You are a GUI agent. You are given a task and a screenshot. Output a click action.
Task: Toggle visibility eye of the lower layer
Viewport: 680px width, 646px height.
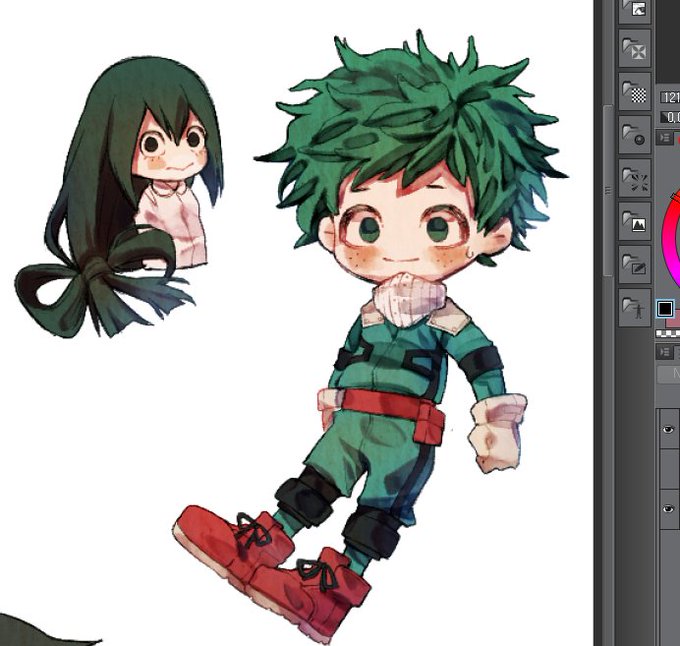tap(668, 509)
